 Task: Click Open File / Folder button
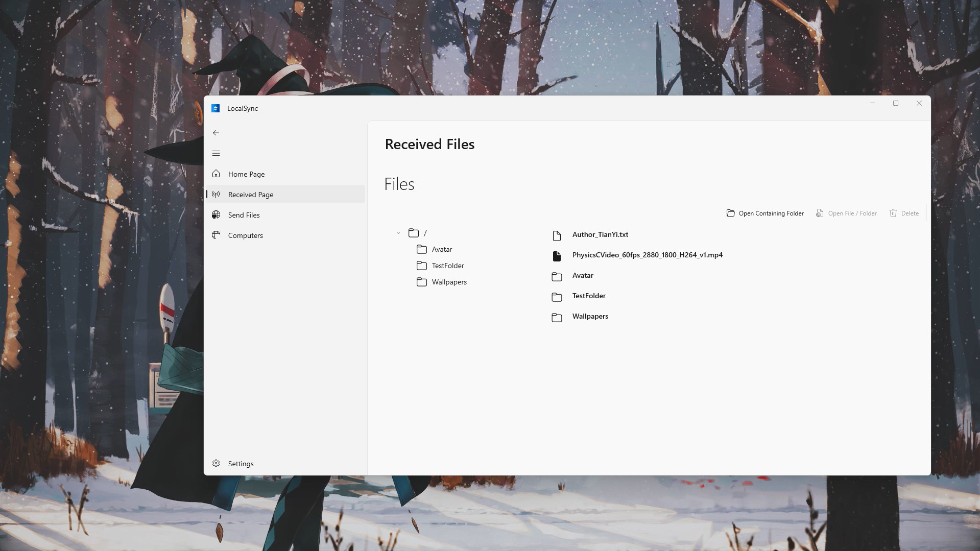coord(846,213)
